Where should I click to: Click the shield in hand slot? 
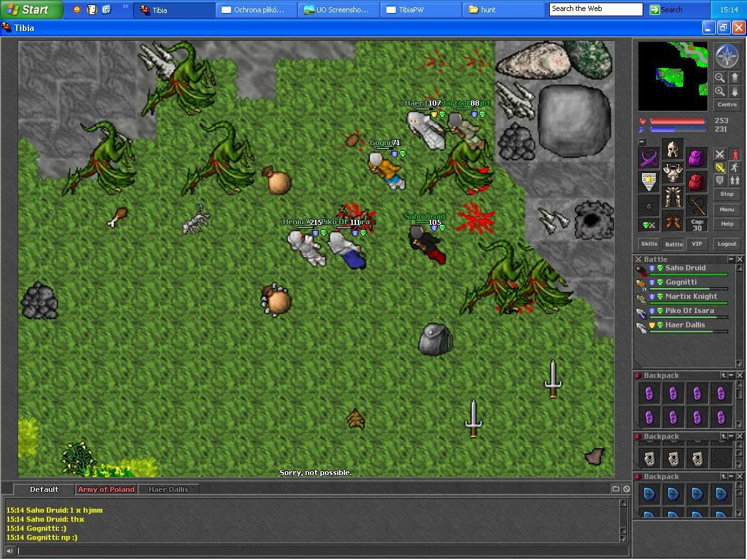click(x=649, y=182)
